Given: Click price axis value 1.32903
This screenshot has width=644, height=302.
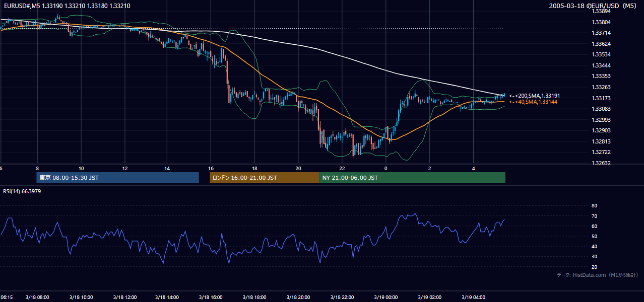Looking at the screenshot, I should 601,130.
